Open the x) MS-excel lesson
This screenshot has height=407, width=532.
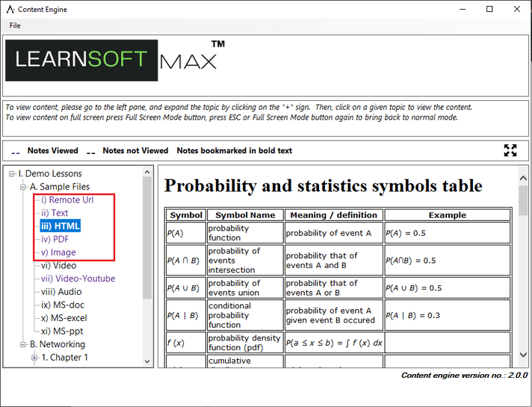[64, 318]
